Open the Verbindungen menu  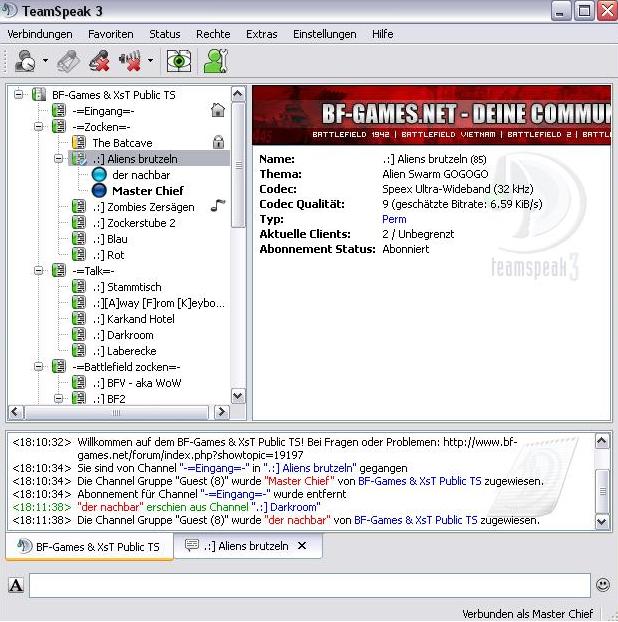[x=40, y=34]
